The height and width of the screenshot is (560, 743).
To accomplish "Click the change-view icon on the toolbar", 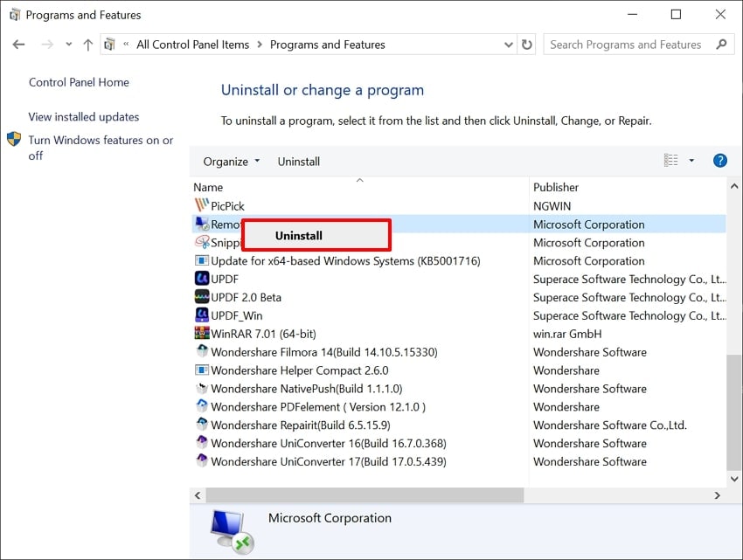I will coord(671,160).
